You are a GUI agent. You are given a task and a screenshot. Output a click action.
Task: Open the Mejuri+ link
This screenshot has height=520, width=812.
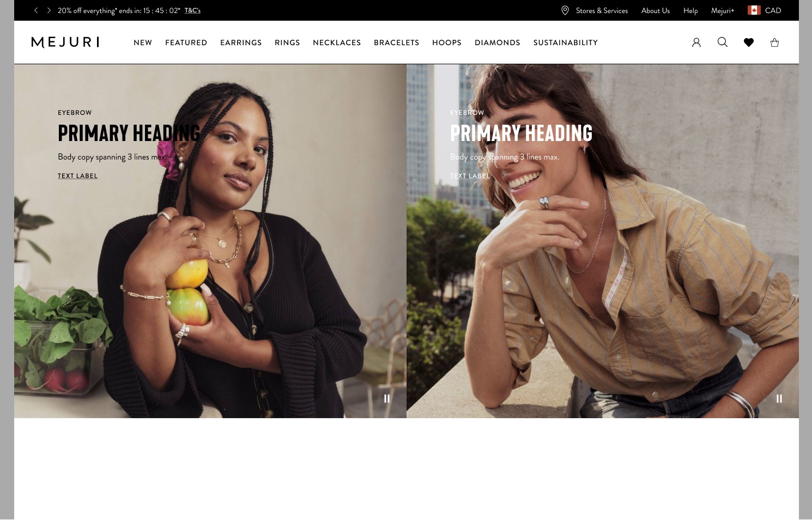pos(723,10)
